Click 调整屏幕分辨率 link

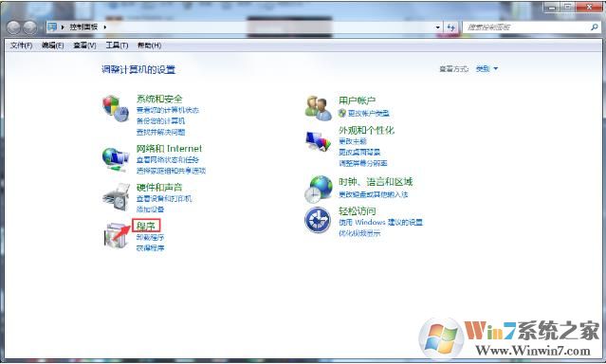pos(363,163)
